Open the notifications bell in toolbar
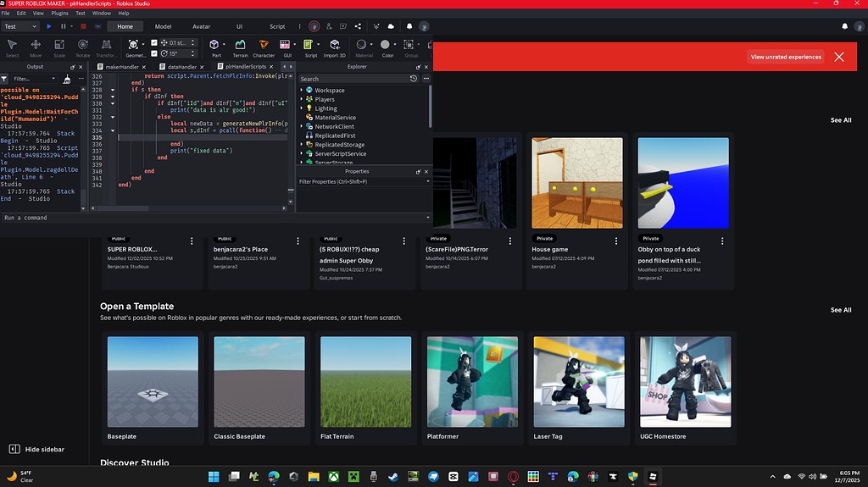 click(409, 26)
